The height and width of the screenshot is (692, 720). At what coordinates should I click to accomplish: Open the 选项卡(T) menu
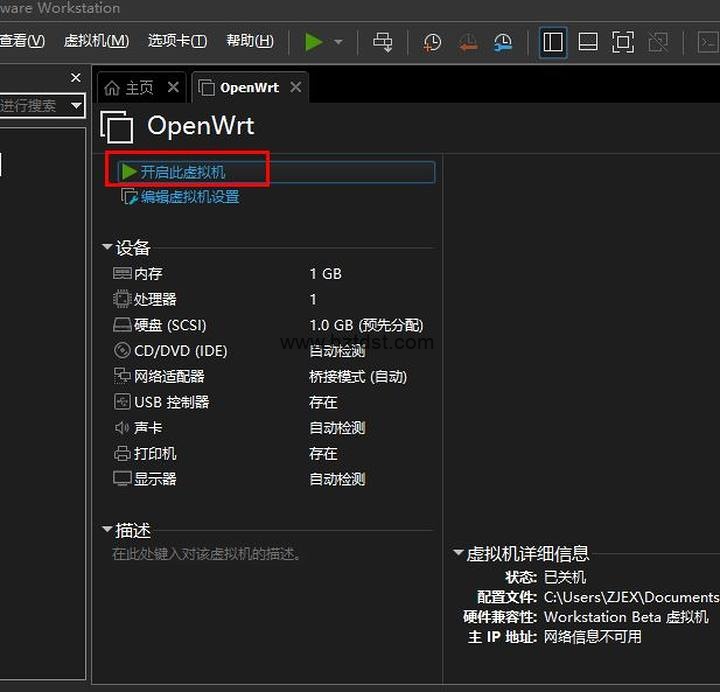pos(177,41)
